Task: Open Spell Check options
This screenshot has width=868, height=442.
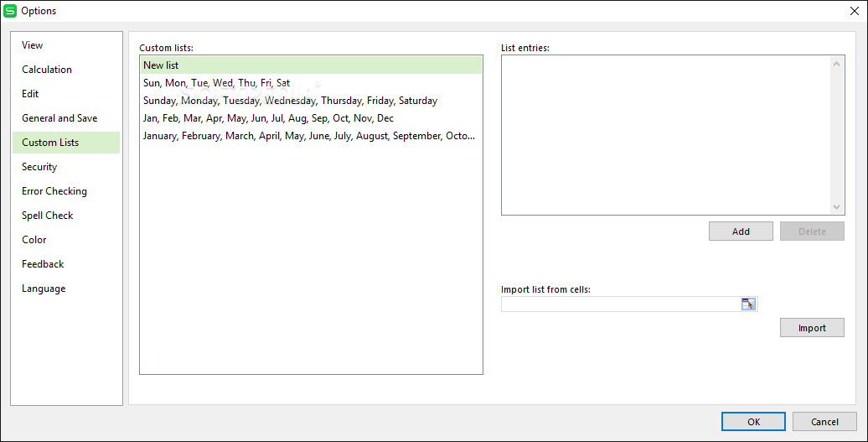Action: point(66,216)
